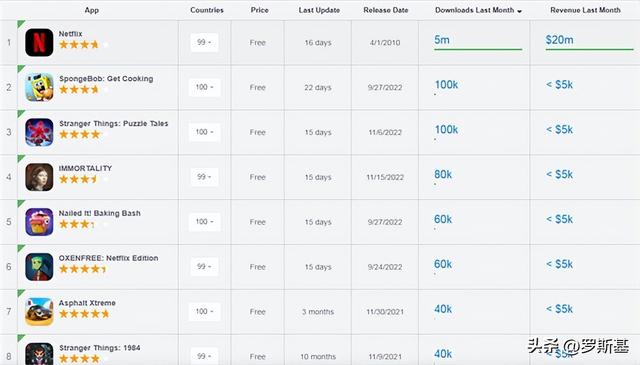Click the green flag on Netflix's row
Viewport: 640px width, 365px height.
[x=20, y=24]
